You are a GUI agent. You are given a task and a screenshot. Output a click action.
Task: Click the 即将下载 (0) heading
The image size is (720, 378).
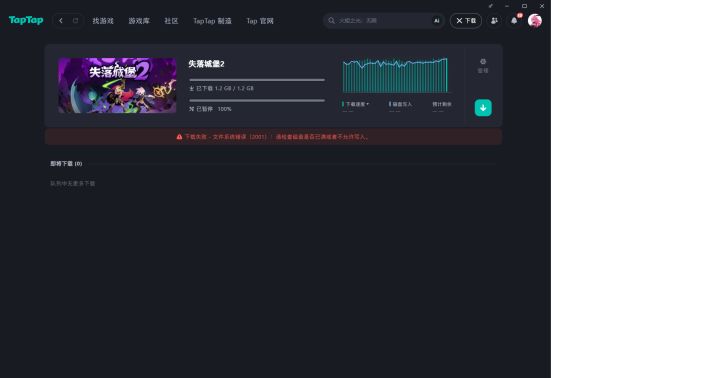pyautogui.click(x=66, y=164)
